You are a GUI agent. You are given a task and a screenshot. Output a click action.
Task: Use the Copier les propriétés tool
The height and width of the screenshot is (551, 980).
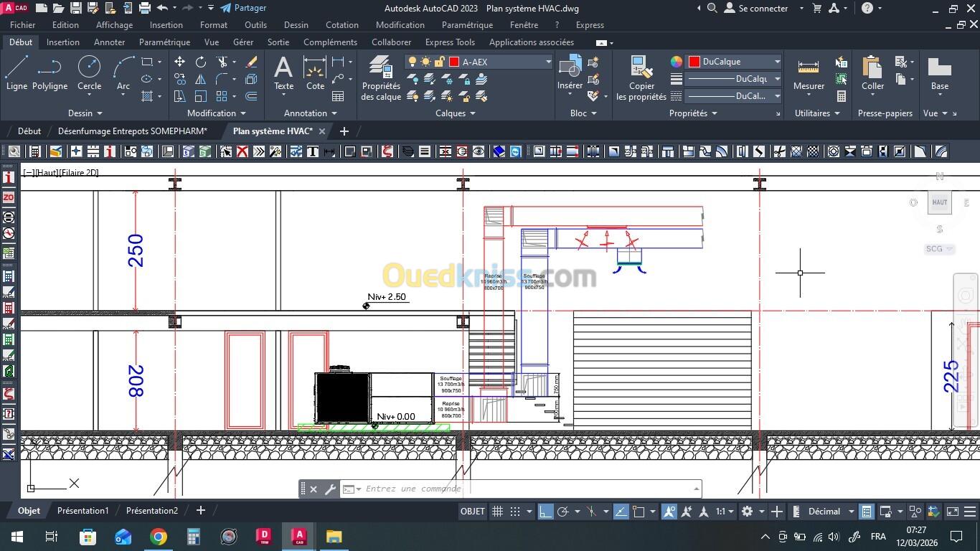tap(641, 78)
